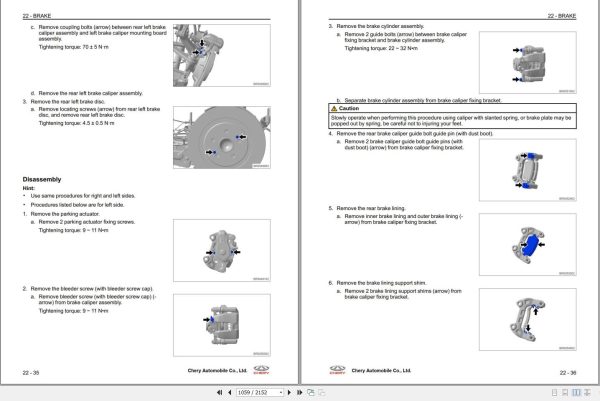Click the caliper guide pins illustration
This screenshot has width=600, height=401.
[x=528, y=170]
